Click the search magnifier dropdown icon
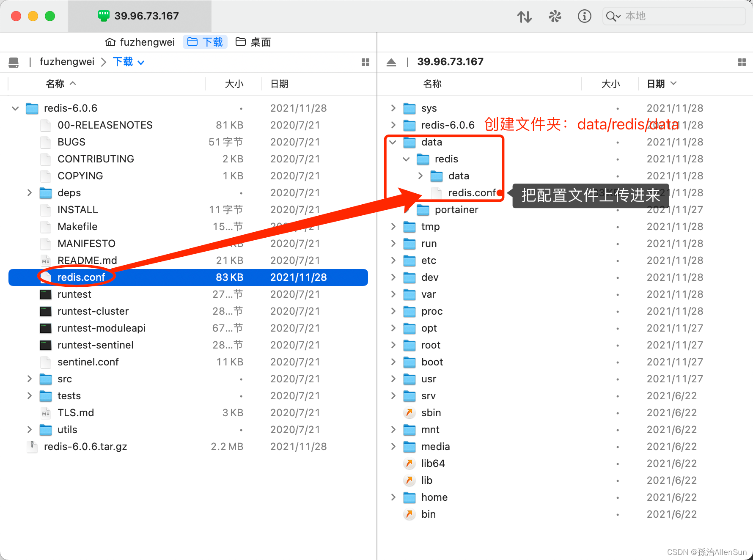 [613, 16]
